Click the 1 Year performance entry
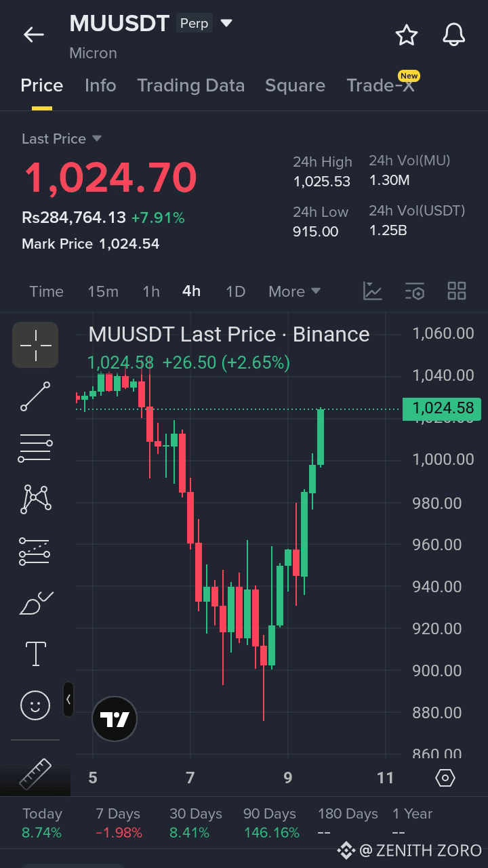 coord(412,823)
